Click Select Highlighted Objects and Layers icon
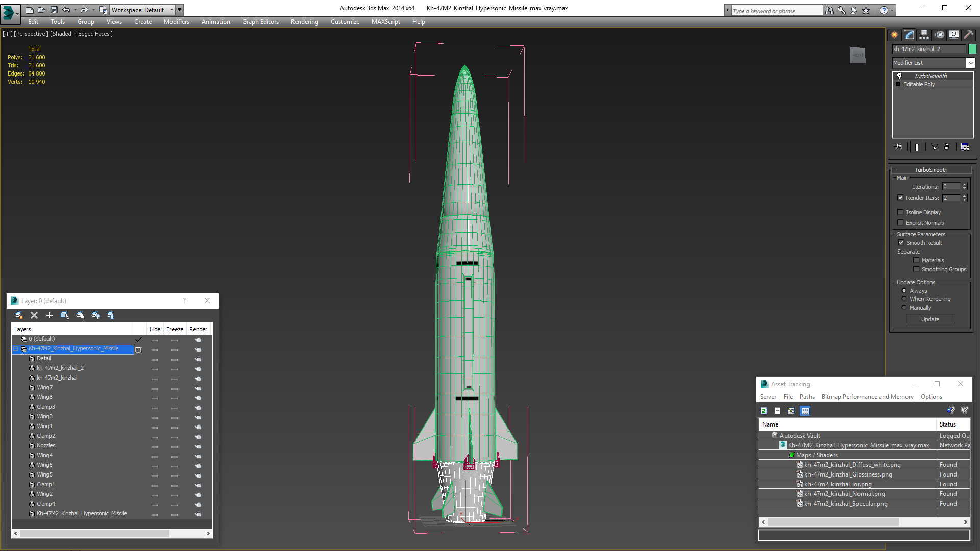 (65, 315)
